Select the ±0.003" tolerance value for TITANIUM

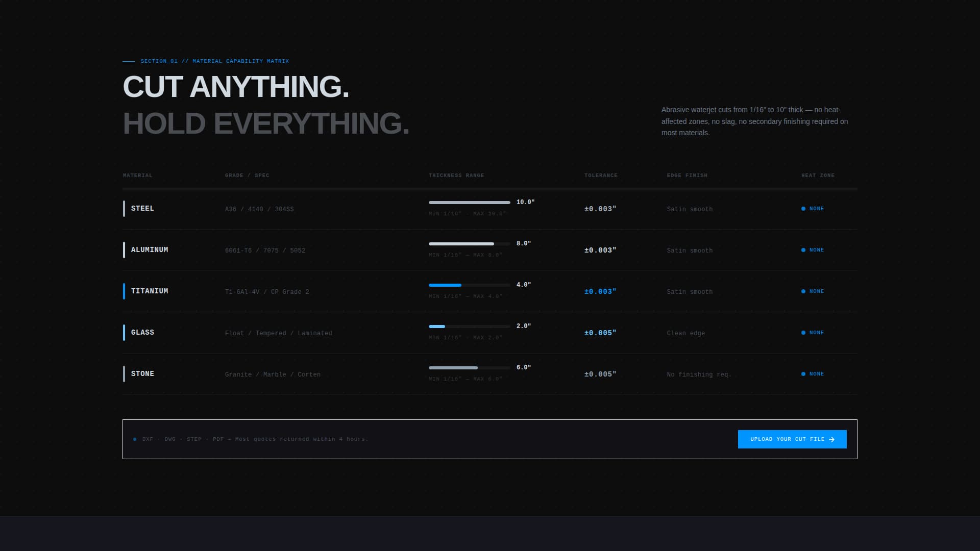tap(600, 292)
